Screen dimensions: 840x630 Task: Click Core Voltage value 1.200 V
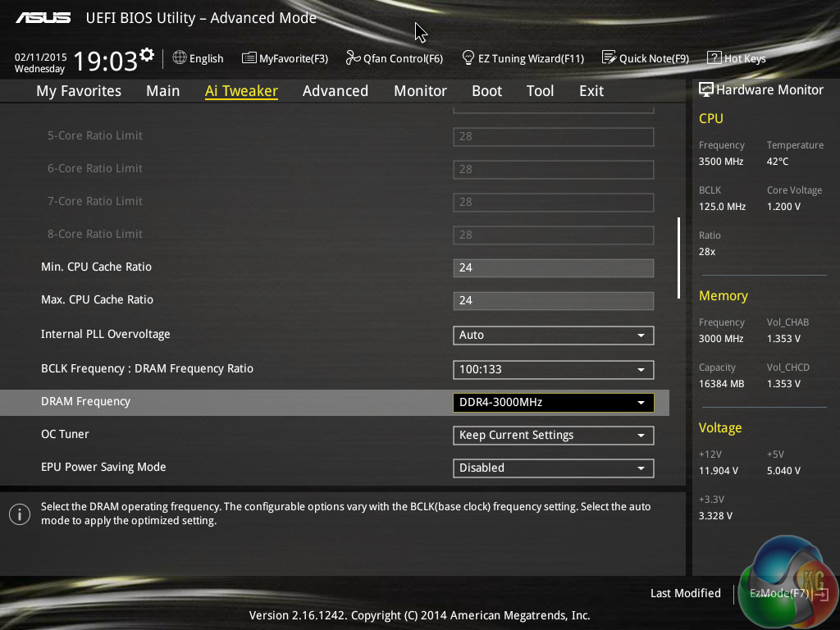pos(783,207)
